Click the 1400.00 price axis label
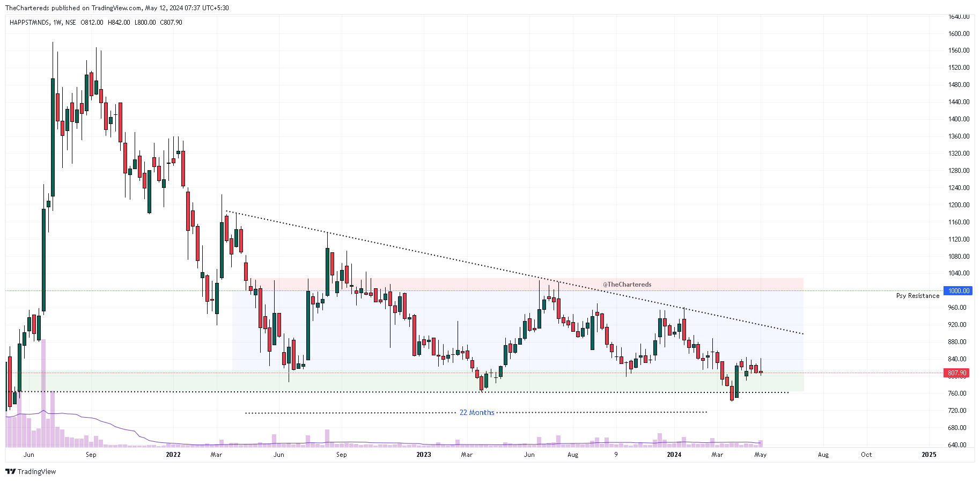 click(x=959, y=119)
